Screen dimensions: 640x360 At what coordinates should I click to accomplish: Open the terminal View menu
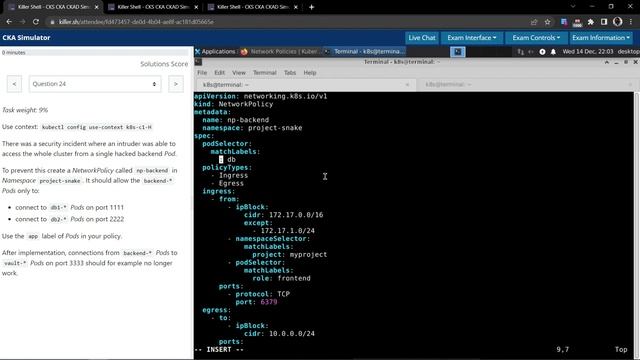[239, 73]
